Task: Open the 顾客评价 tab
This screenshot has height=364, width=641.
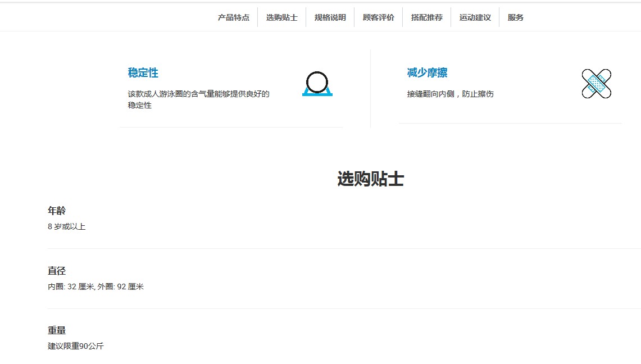Action: pyautogui.click(x=378, y=17)
